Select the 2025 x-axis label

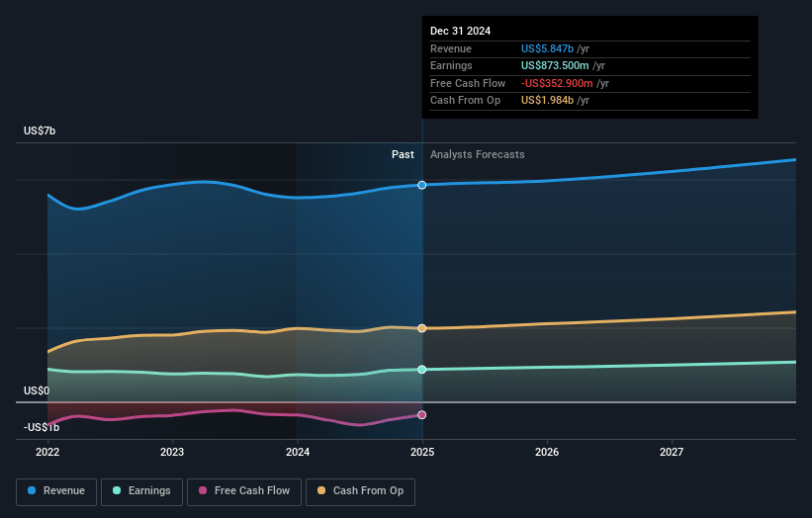(x=422, y=453)
